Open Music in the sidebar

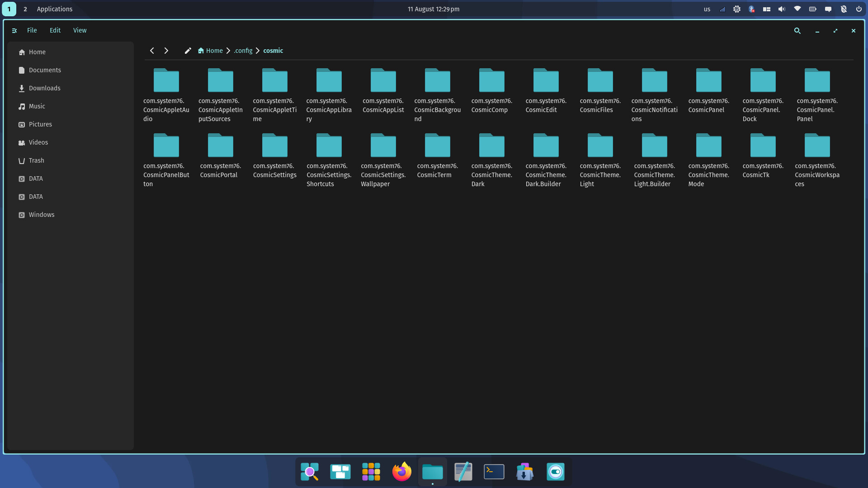click(71, 106)
